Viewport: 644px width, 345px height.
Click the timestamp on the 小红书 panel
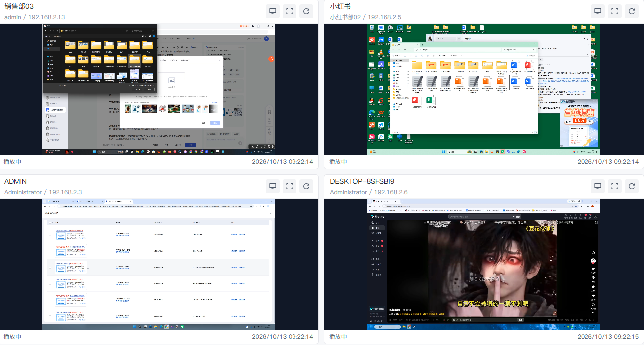click(608, 162)
